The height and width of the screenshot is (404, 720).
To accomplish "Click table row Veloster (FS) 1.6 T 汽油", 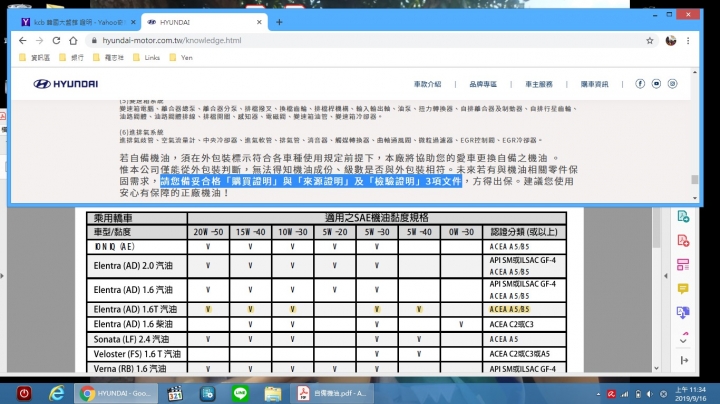I will coord(326,354).
